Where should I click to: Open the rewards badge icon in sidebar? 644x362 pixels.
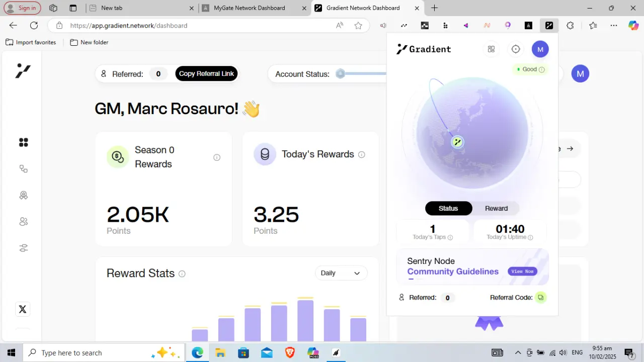pyautogui.click(x=23, y=195)
